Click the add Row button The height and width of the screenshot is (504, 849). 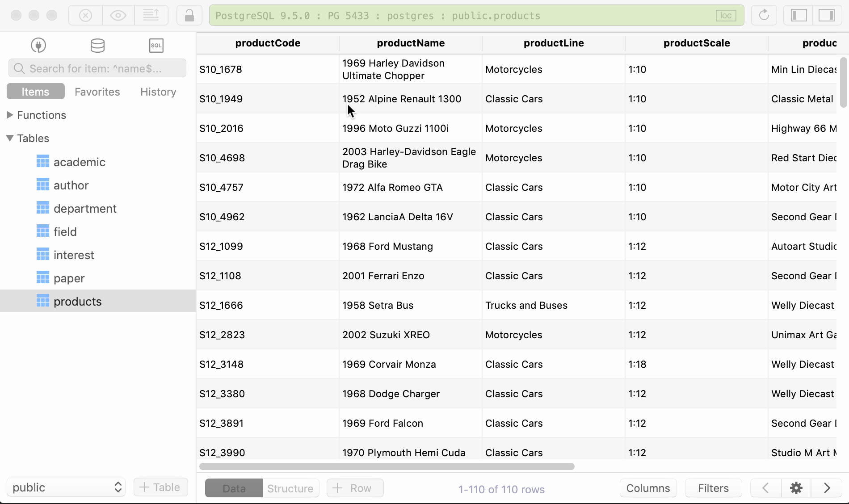point(355,488)
